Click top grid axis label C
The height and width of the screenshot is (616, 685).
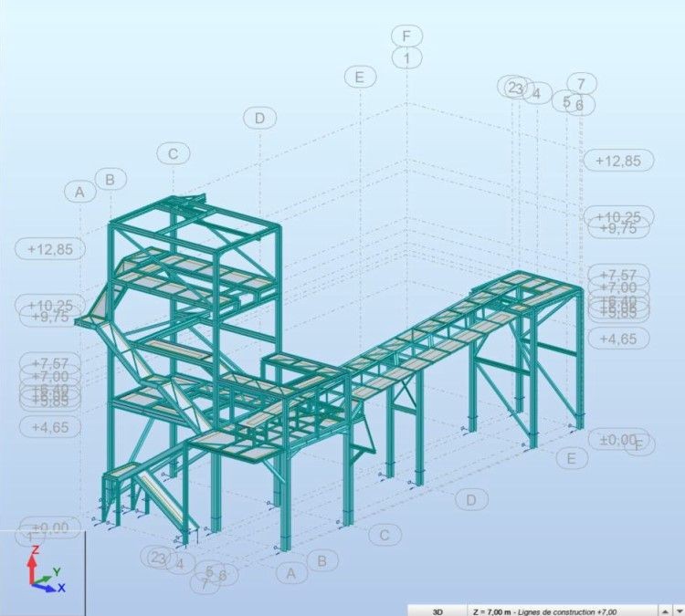pos(173,153)
